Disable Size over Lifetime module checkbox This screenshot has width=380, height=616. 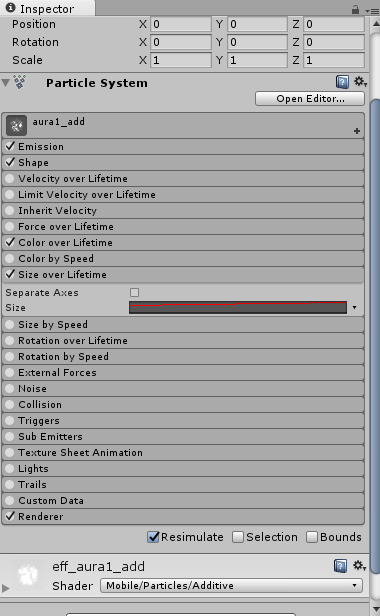[x=10, y=274]
